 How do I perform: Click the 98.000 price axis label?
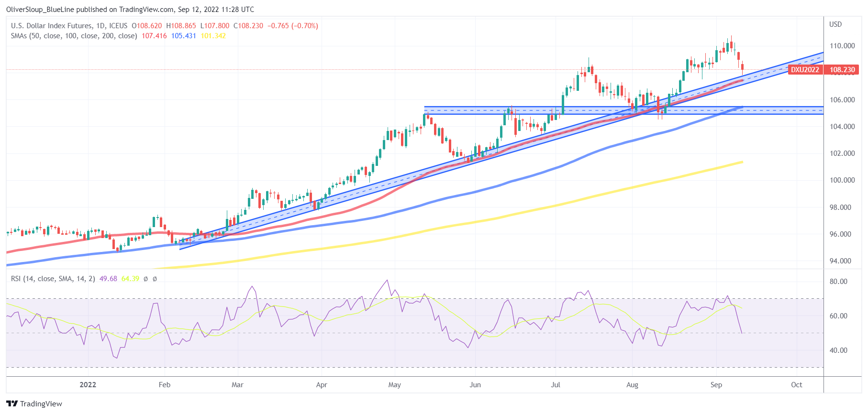click(x=841, y=207)
